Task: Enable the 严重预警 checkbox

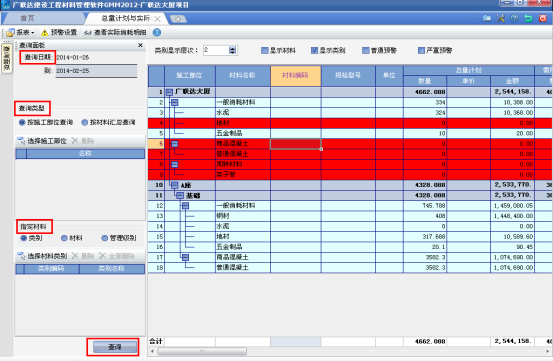Action: [x=421, y=50]
